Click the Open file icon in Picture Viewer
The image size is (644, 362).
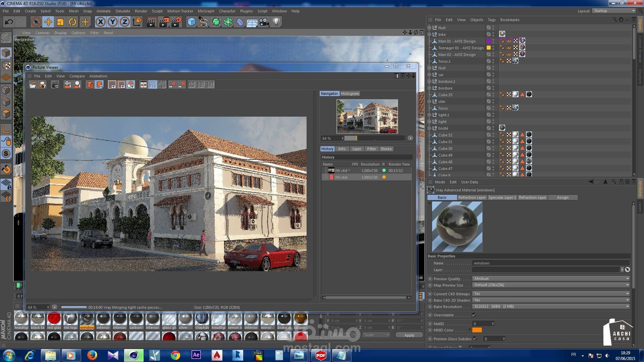[33, 85]
